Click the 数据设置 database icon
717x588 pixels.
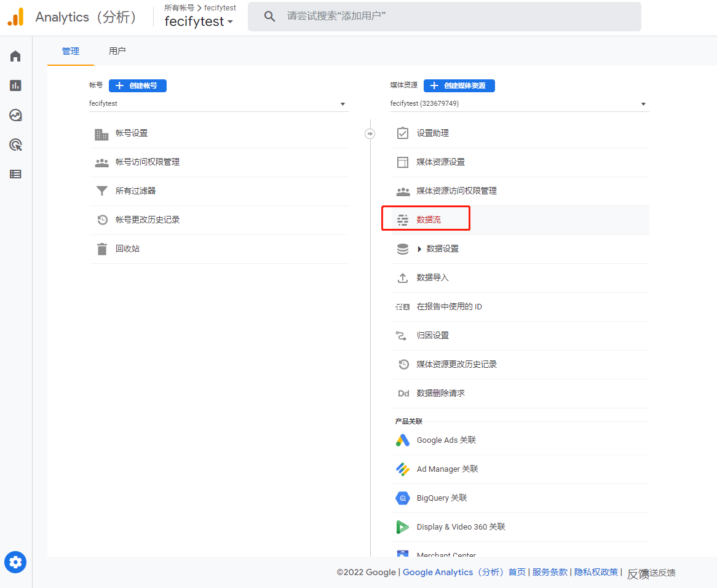[402, 248]
